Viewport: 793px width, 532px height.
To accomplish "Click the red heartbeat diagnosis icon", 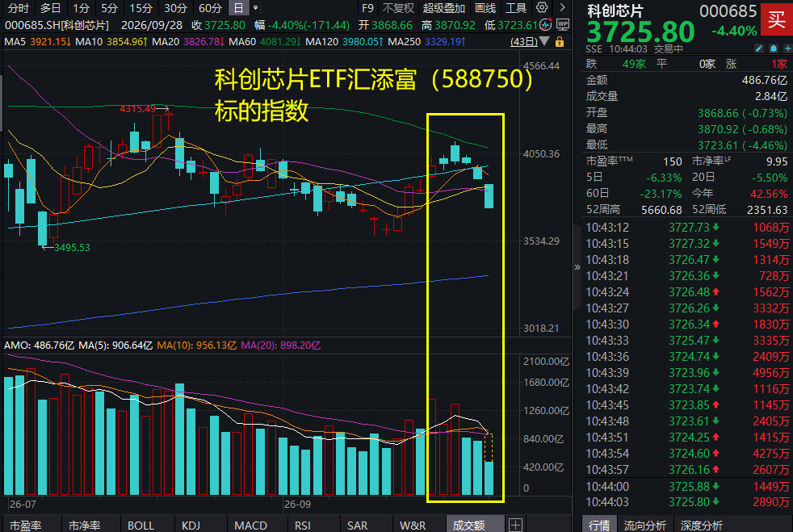I will click(546, 24).
